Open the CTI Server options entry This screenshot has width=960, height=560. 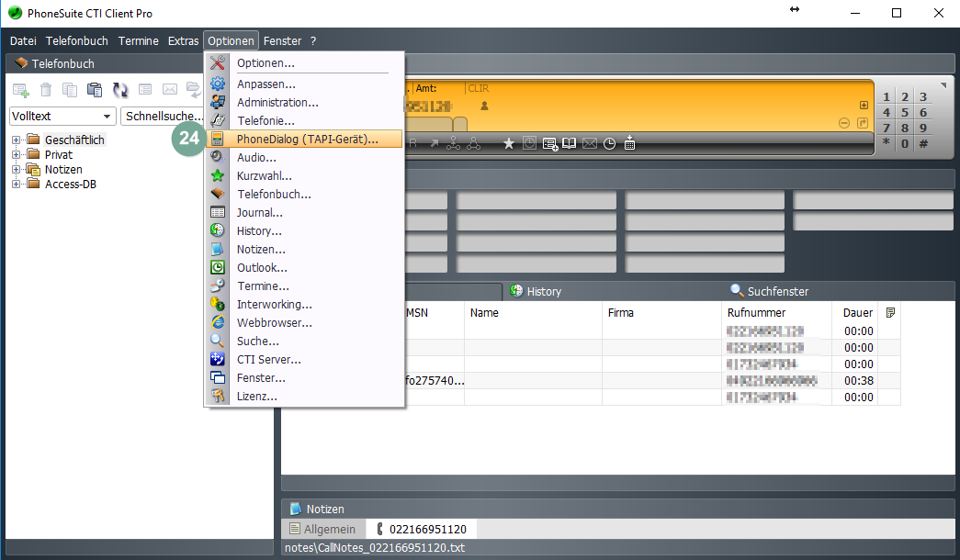point(268,360)
